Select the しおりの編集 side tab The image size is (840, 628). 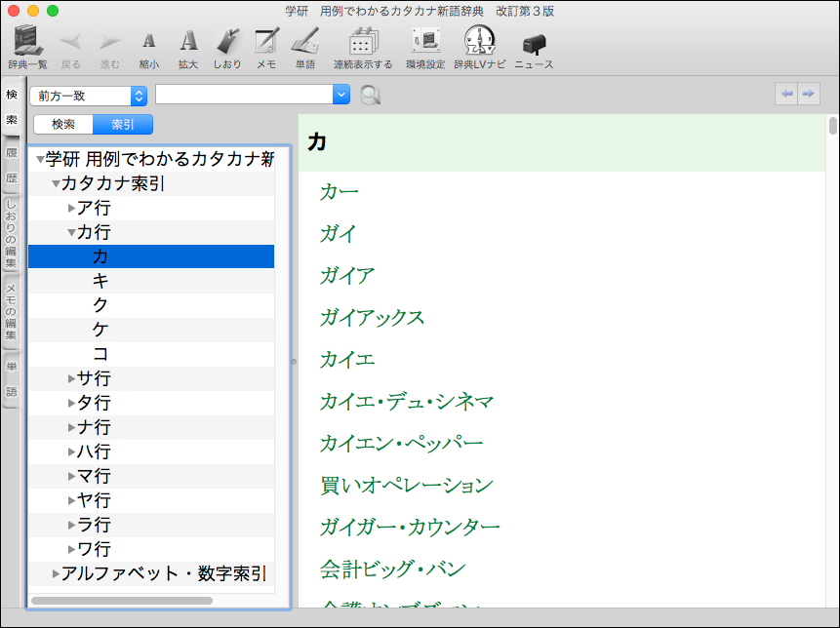click(x=12, y=234)
